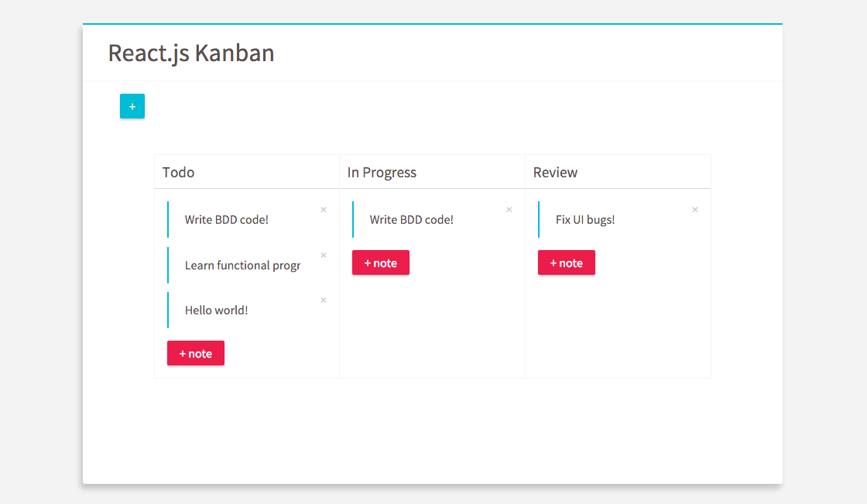Screen dimensions: 867x504
Task: Open 'Write BDD code!' note in Todo
Action: [x=227, y=220]
